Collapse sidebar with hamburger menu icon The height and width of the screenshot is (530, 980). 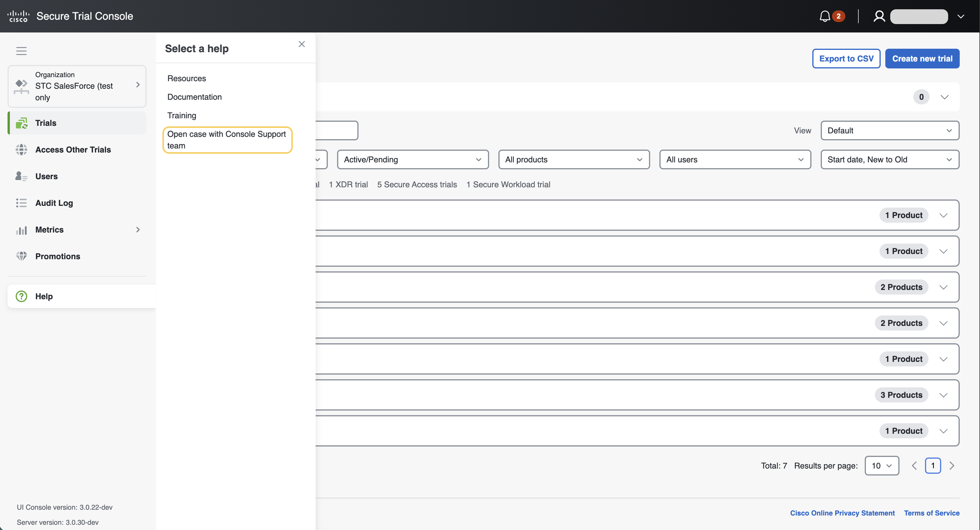point(21,51)
